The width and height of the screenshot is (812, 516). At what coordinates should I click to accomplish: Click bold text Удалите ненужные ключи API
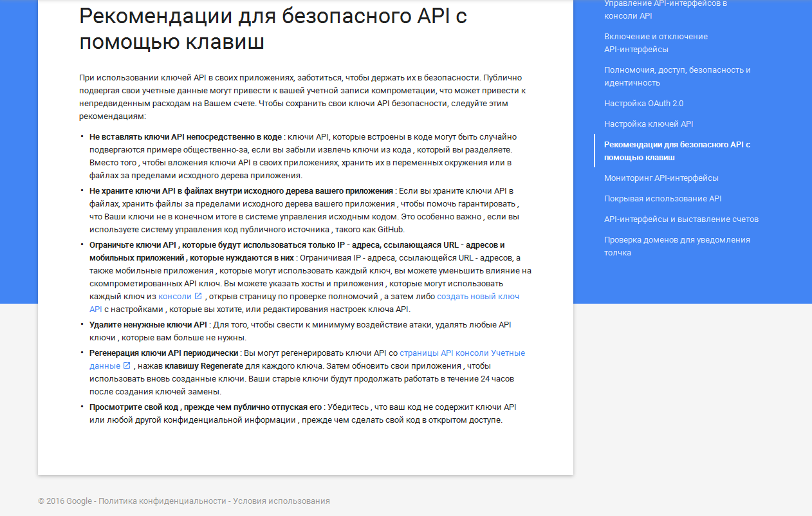[x=148, y=325]
